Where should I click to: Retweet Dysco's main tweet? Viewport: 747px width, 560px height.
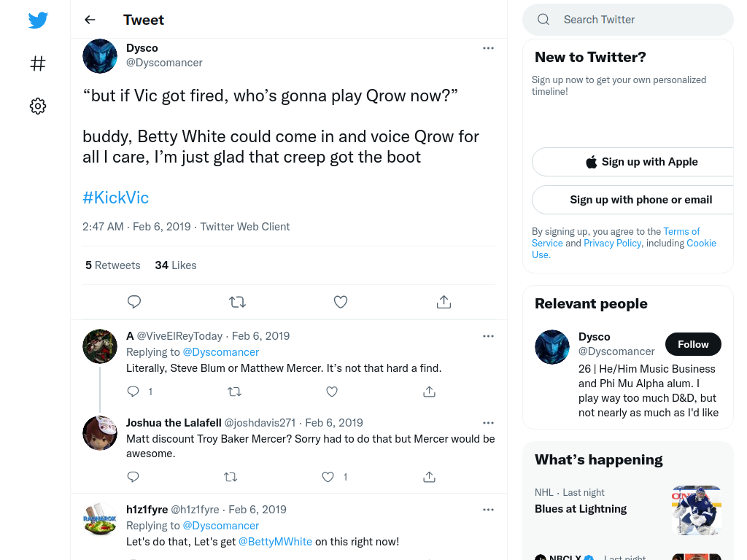pyautogui.click(x=237, y=302)
